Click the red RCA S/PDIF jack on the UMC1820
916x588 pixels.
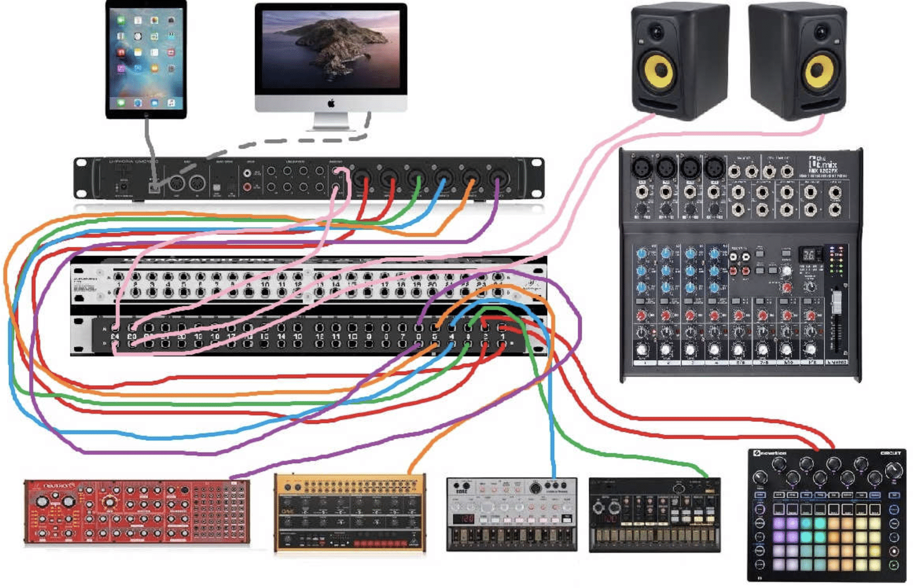pos(247,186)
